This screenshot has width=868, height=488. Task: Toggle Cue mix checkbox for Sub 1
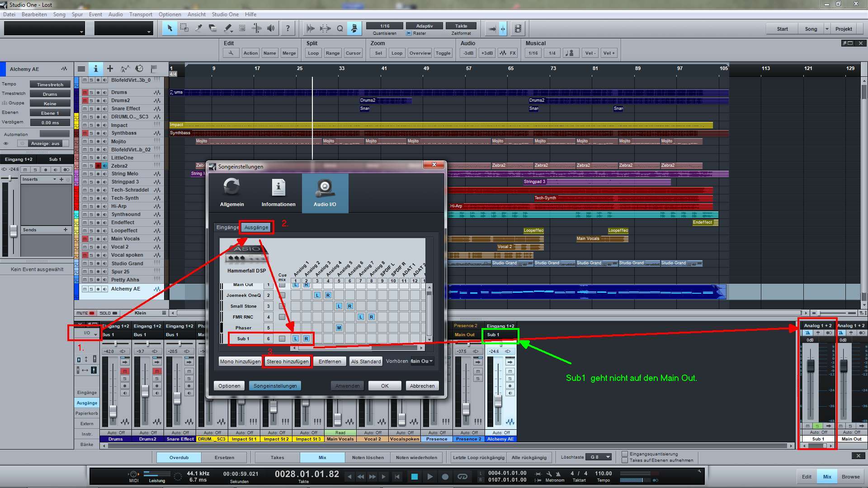coord(282,338)
